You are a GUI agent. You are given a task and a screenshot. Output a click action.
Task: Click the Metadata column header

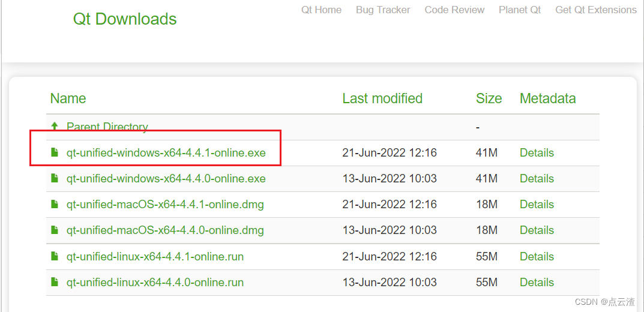(548, 98)
